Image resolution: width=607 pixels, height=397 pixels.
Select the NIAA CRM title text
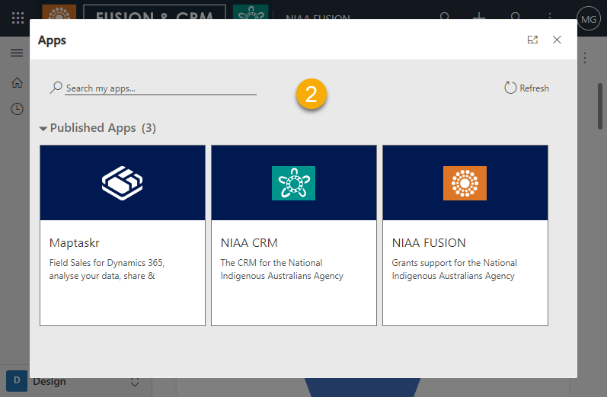click(x=249, y=243)
